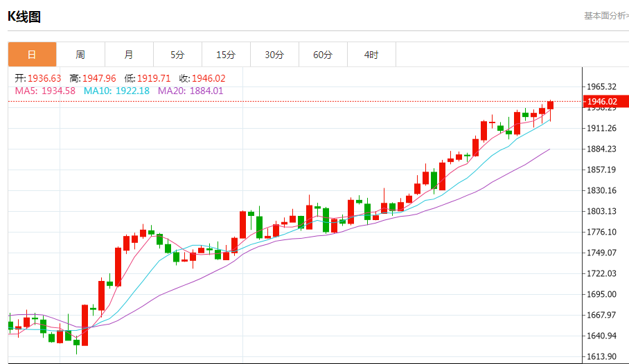Click the 高 high price value 1947.96

98,78
